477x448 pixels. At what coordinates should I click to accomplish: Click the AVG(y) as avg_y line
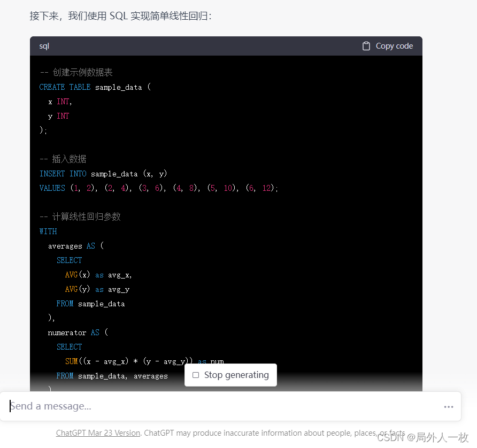pos(97,289)
